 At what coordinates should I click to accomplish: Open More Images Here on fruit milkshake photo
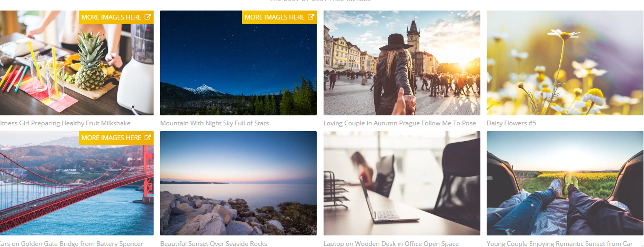tap(116, 17)
